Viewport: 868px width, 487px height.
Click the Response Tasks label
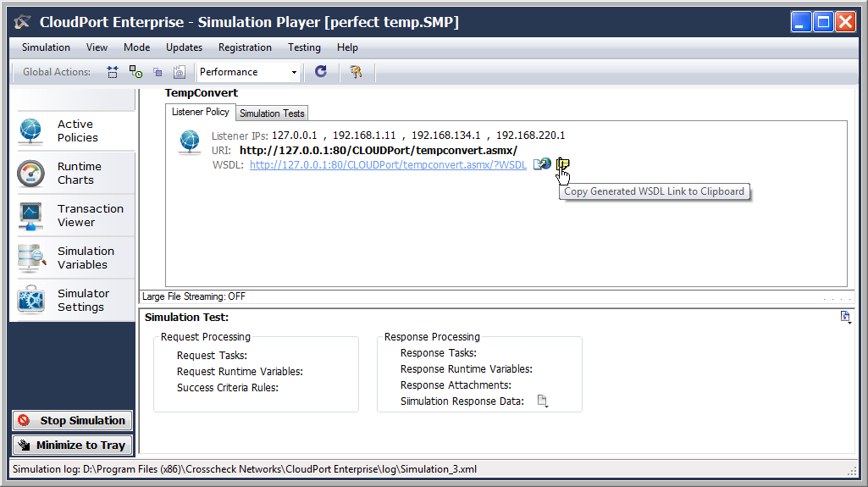[439, 352]
